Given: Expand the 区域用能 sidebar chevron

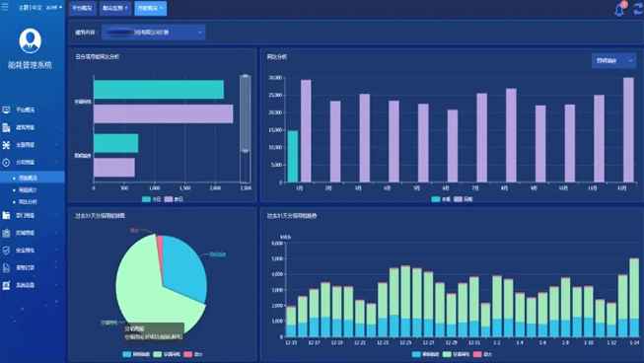Looking at the screenshot, I should tap(56, 233).
